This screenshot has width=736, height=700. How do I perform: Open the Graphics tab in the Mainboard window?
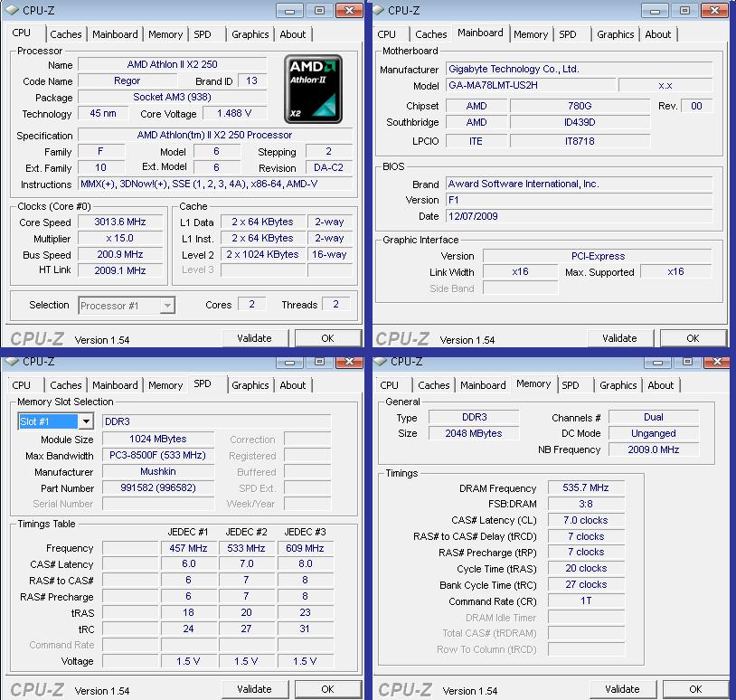[x=616, y=34]
